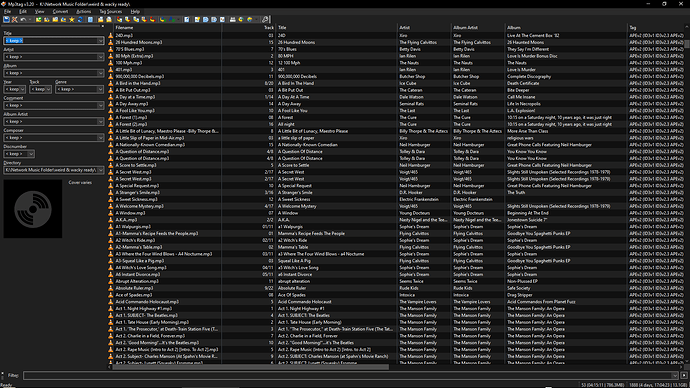Viewport: 690px width, 388px height.
Task: Click the Save tag toolbar icon
Action: pyautogui.click(x=7, y=19)
